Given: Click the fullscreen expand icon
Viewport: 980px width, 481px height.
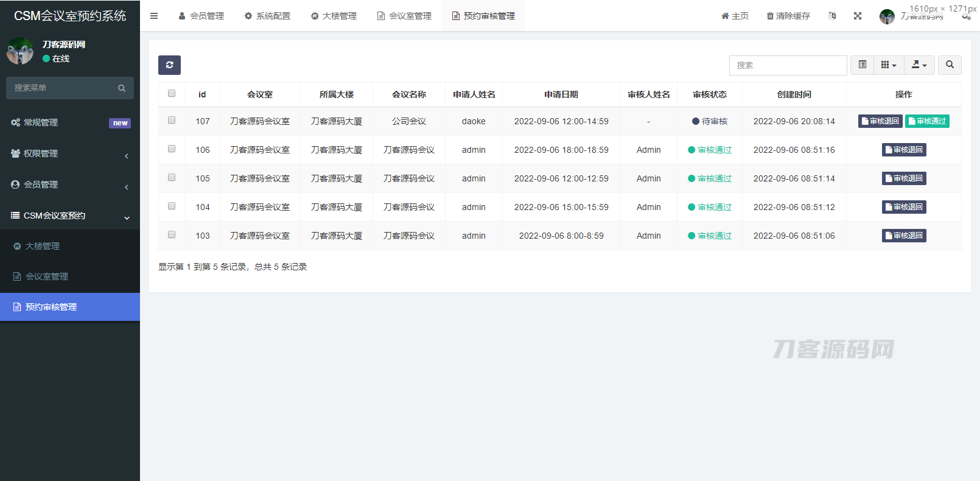Looking at the screenshot, I should (x=858, y=16).
